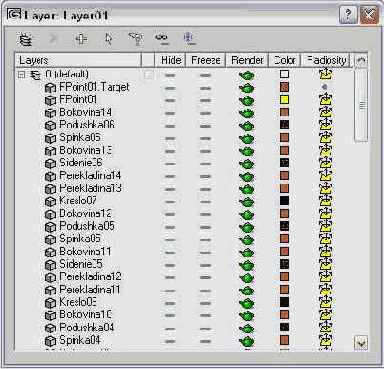Click the Radiosity dot in FPoint01.Target row
Viewport: 384px width, 369px height.
325,87
